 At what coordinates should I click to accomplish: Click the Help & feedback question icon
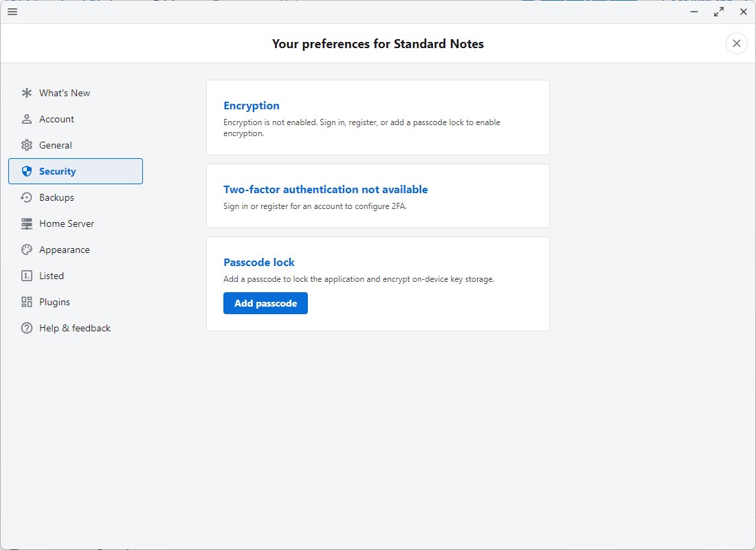click(27, 328)
